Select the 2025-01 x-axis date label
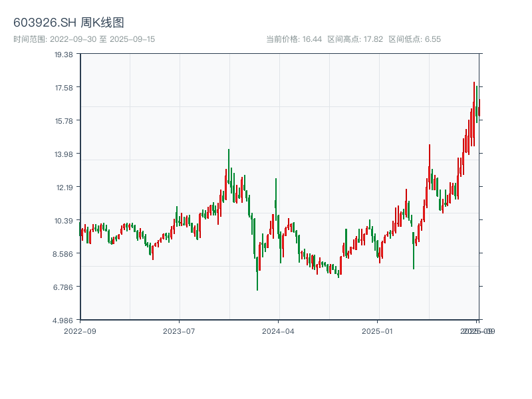Viewport: 532px width, 399px height. click(378, 331)
